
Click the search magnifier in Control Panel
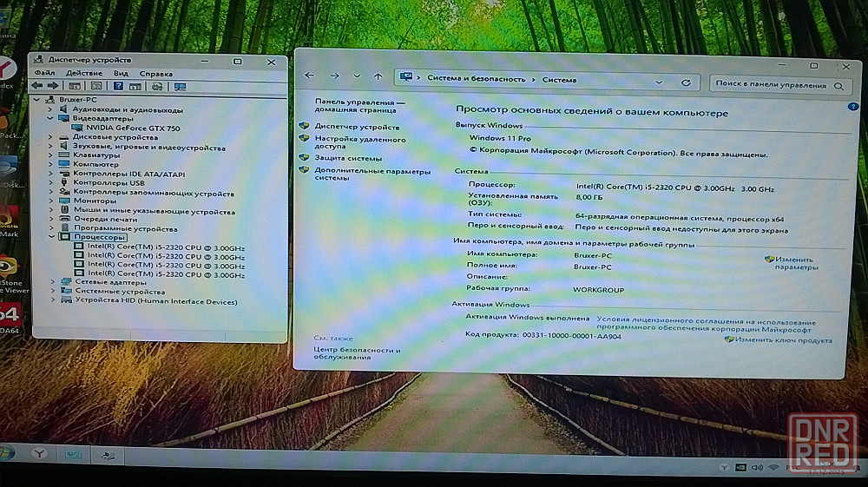(x=838, y=86)
